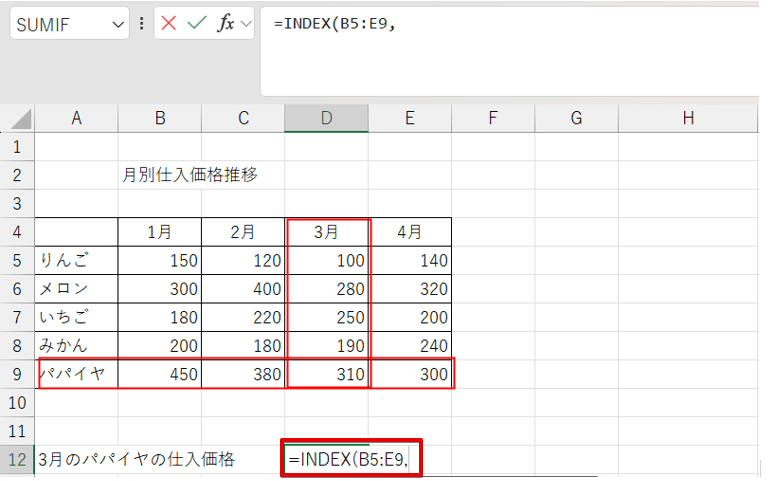Click cell with 3月 column heading
Viewport: 770px width, 481px height.
coord(326,232)
